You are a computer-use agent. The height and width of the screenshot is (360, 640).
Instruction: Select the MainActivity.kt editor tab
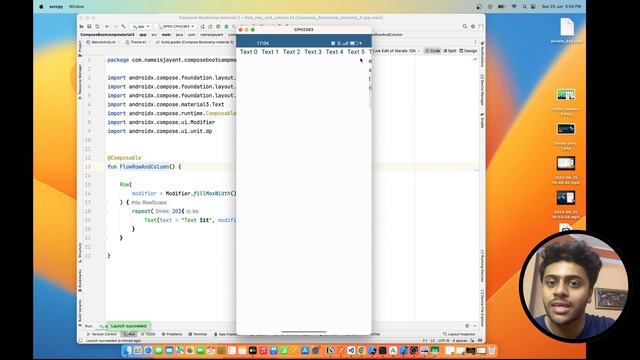(103, 42)
